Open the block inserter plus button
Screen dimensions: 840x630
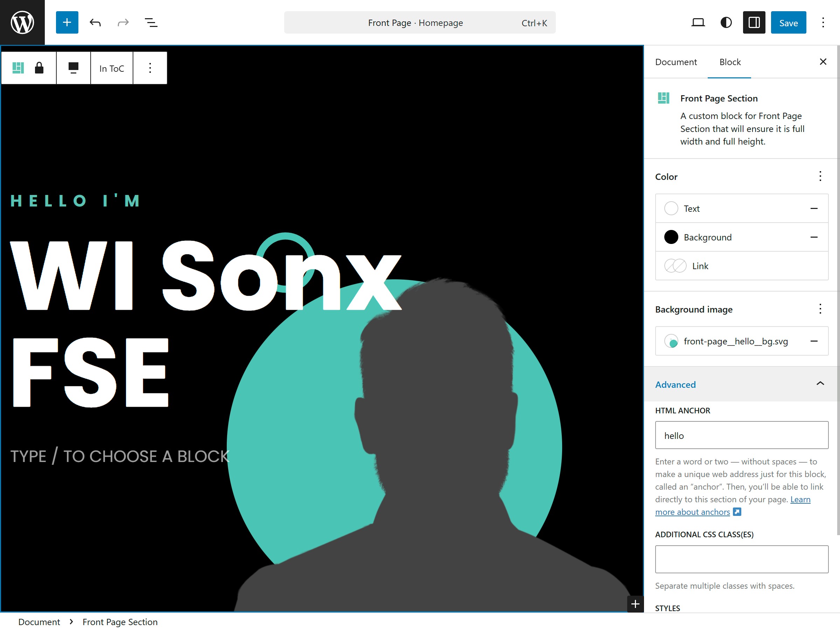tap(67, 22)
